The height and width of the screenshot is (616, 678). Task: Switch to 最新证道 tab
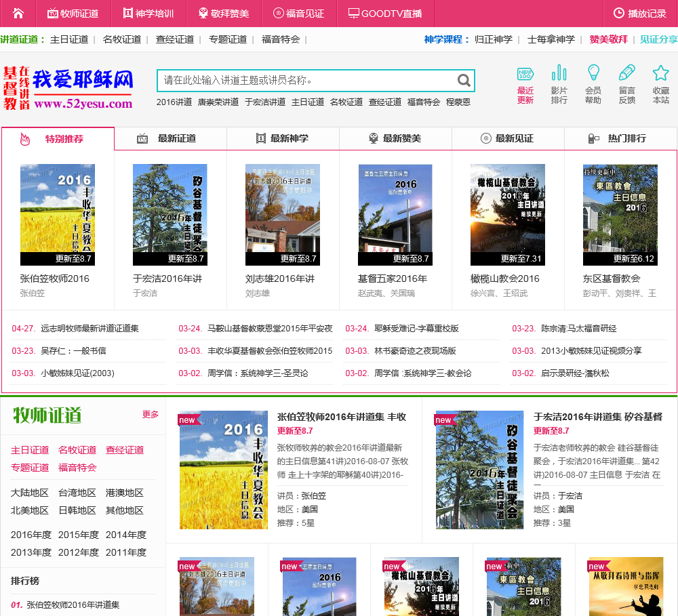(x=170, y=139)
